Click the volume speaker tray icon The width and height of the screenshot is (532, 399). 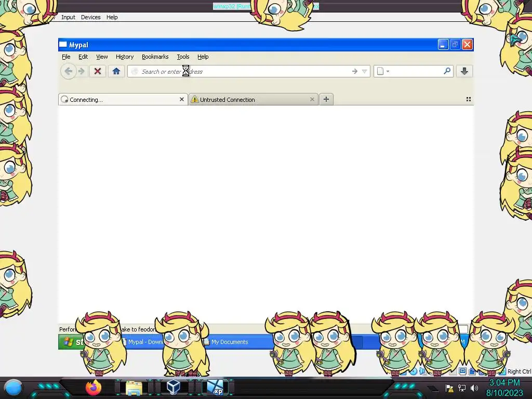474,388
